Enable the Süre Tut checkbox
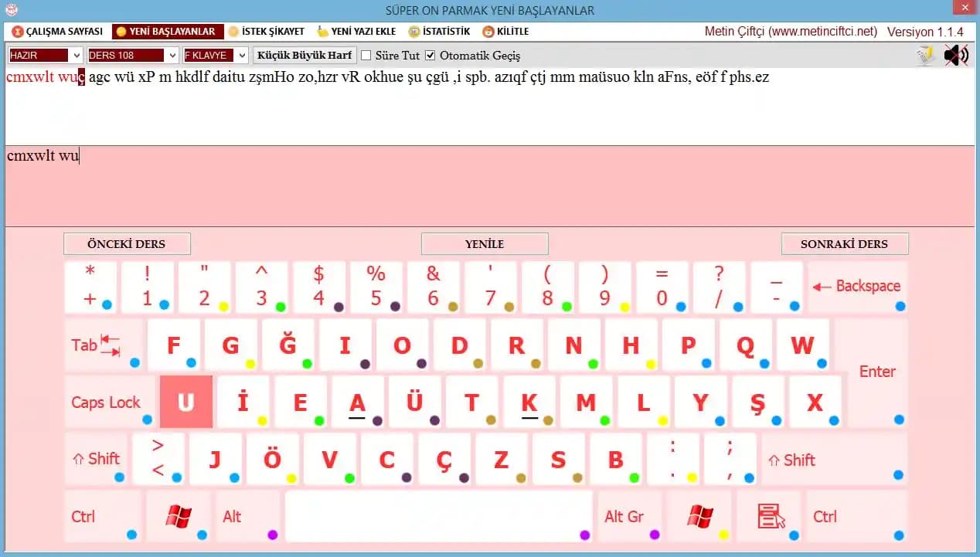980x557 pixels. pyautogui.click(x=366, y=56)
